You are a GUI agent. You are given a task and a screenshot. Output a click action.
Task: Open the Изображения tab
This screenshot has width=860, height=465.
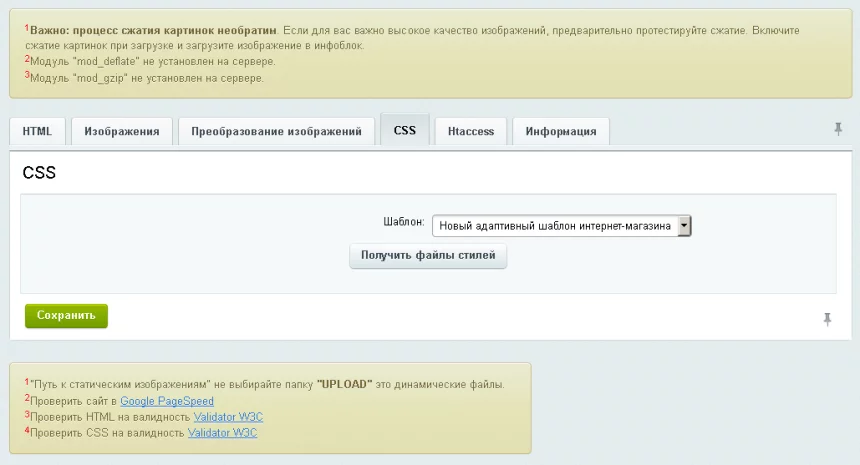click(x=122, y=131)
